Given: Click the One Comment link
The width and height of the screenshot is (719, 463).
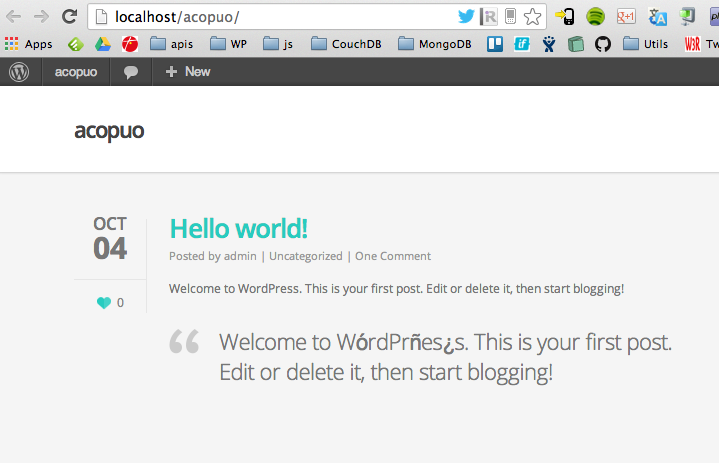Looking at the screenshot, I should pos(393,256).
